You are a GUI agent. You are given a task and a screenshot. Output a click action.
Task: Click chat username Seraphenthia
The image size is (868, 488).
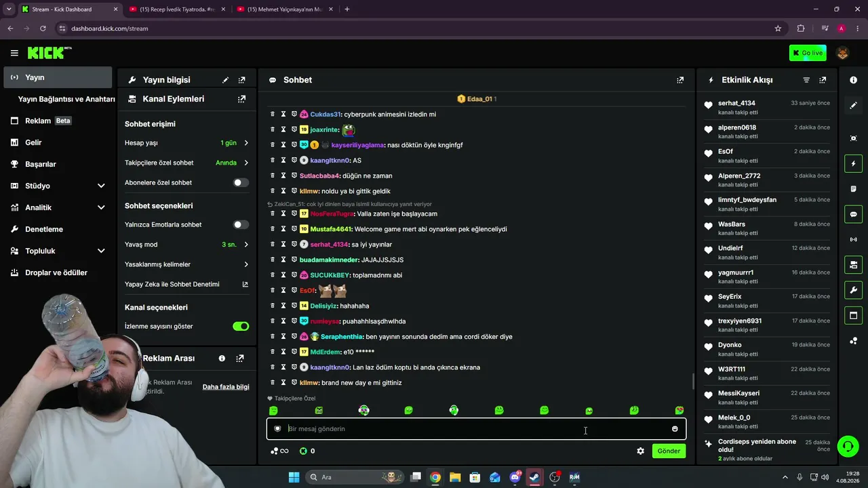(342, 337)
